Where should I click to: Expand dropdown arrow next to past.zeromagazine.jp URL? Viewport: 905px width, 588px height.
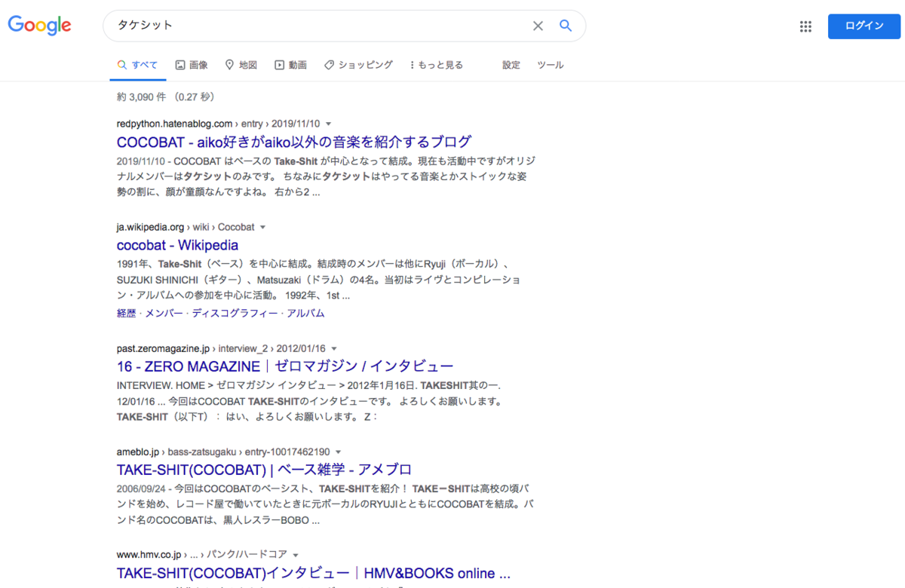tap(333, 349)
